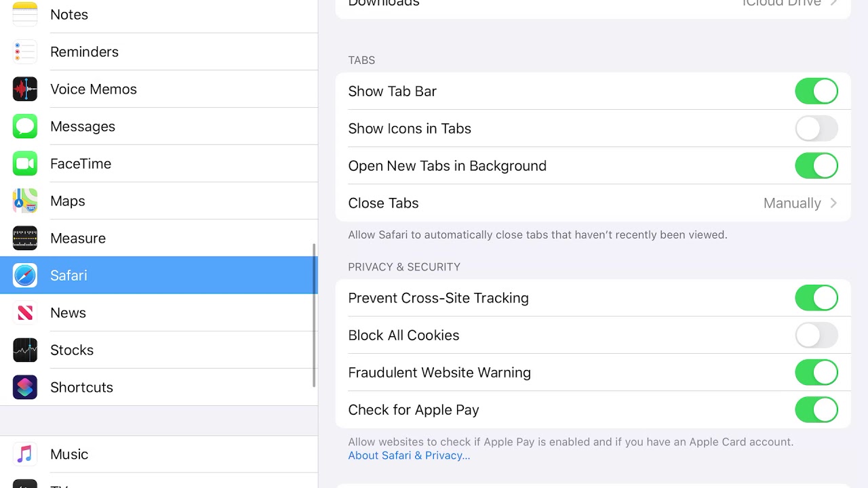Open Music settings in sidebar
The width and height of the screenshot is (868, 488).
click(x=69, y=454)
